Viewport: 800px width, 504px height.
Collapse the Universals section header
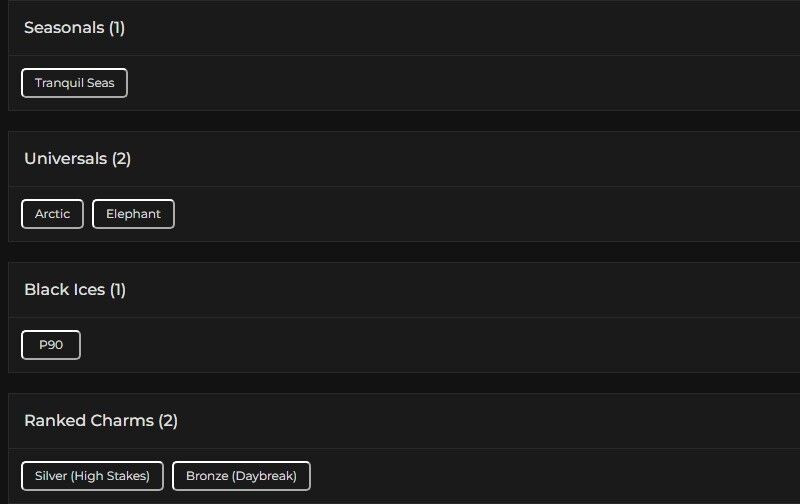400,159
